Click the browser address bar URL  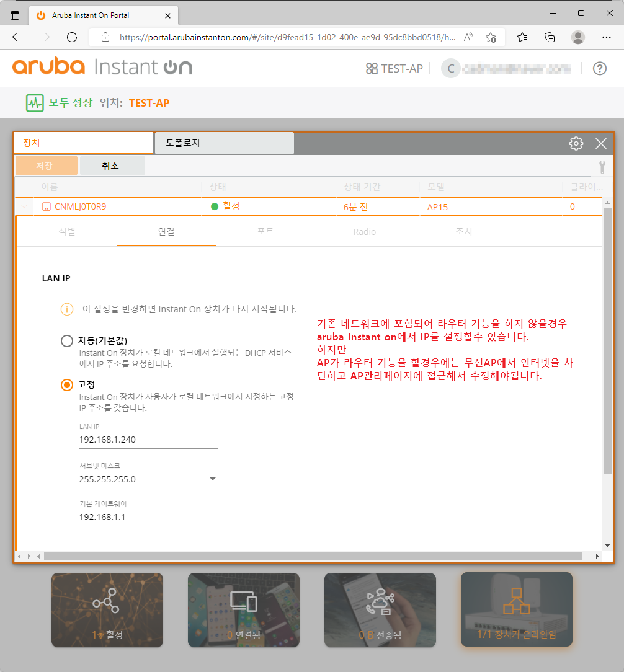click(x=287, y=37)
